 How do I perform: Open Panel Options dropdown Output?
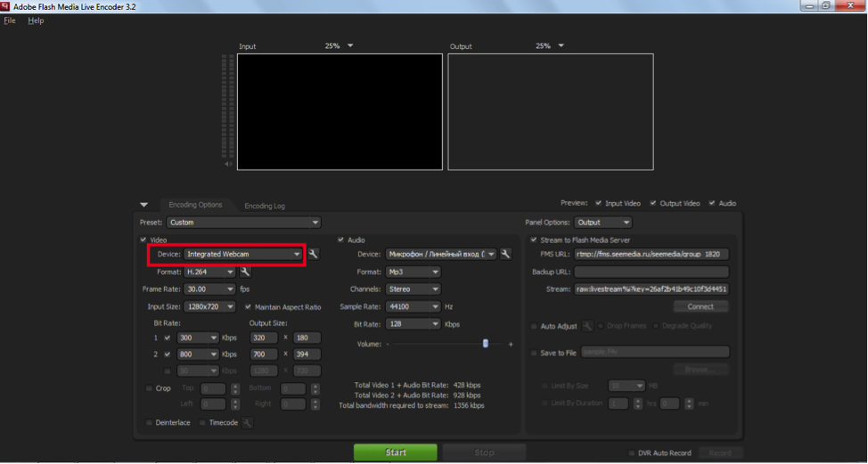(x=602, y=223)
